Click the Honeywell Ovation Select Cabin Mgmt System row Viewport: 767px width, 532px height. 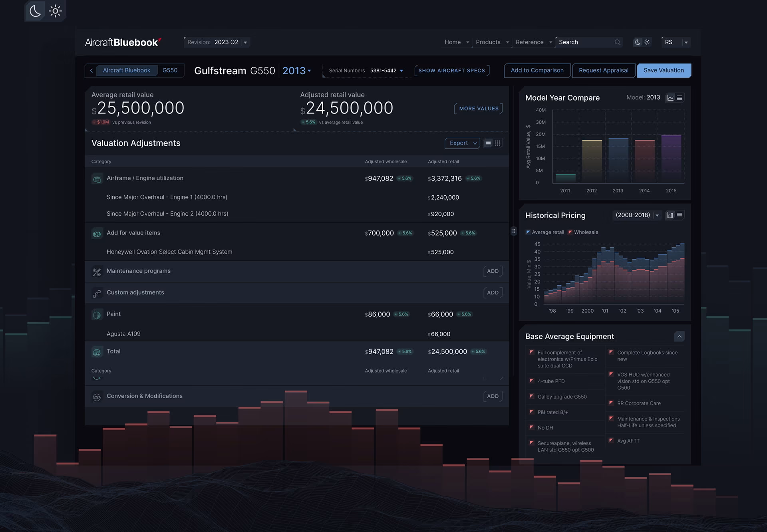pos(297,252)
